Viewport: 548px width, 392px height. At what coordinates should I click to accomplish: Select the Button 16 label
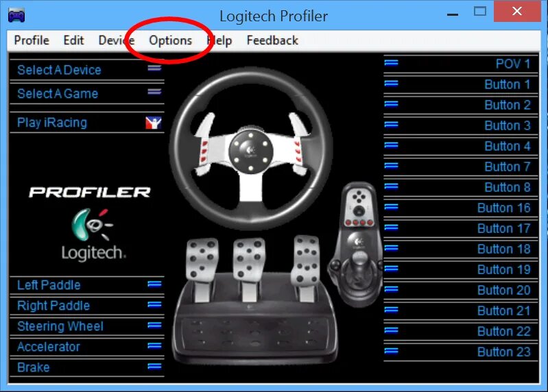[504, 208]
